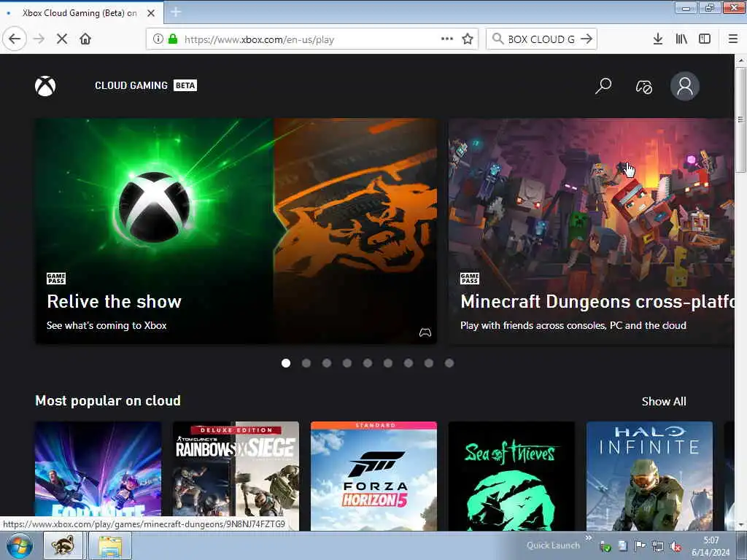The image size is (747, 560).
Task: Open the Firefox hamburger menu
Action: [x=733, y=39]
